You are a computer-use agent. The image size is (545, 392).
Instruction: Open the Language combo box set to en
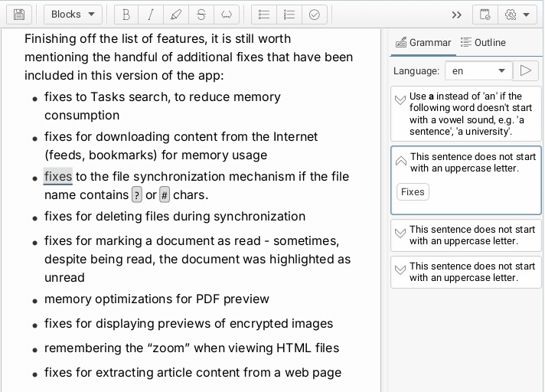click(x=478, y=70)
